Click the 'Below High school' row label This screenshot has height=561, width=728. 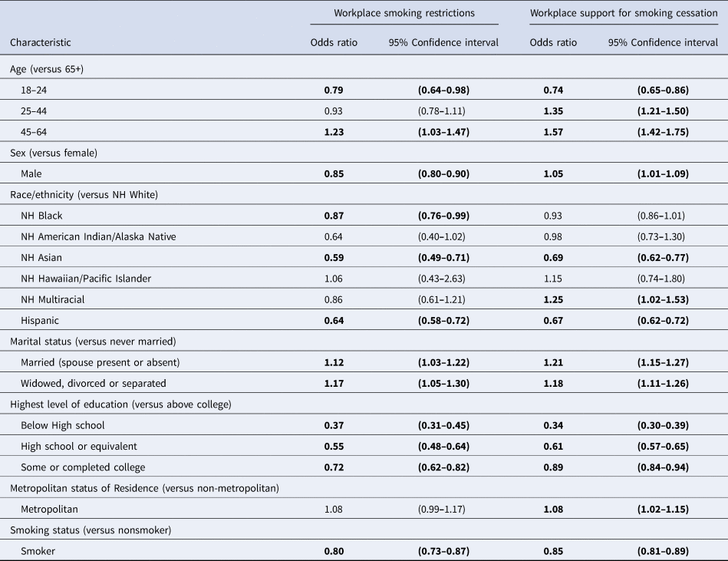[63, 425]
